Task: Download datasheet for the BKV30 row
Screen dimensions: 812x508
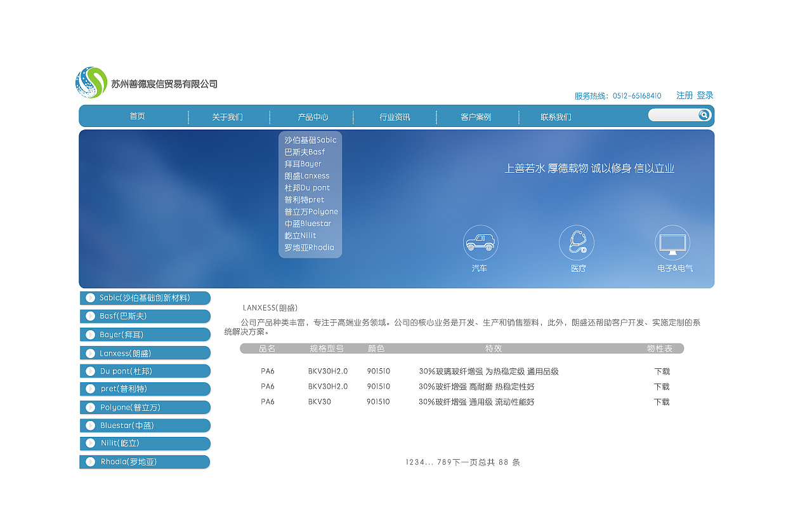Action: click(x=662, y=402)
